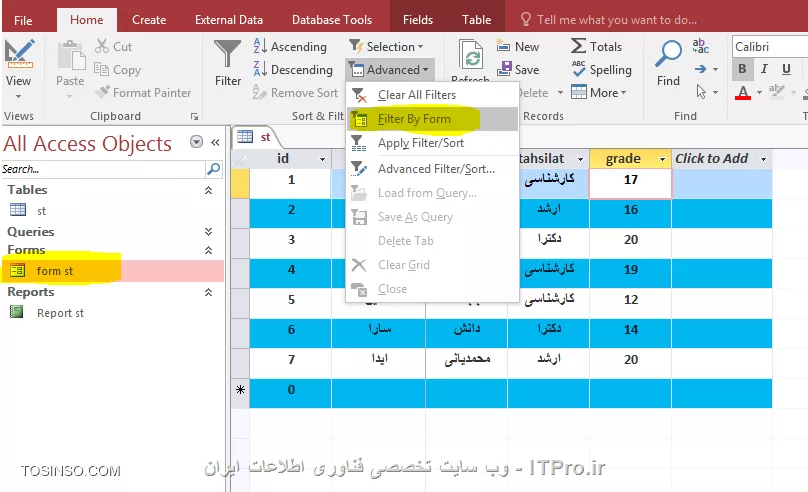Screen dimensions: 808x492
Task: Sort records Ascending
Action: 290,46
